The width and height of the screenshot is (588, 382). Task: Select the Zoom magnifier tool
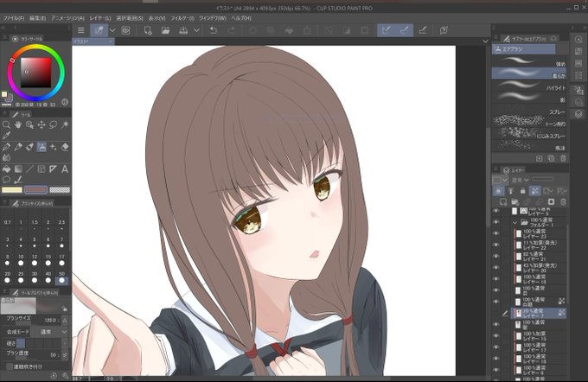(6, 124)
